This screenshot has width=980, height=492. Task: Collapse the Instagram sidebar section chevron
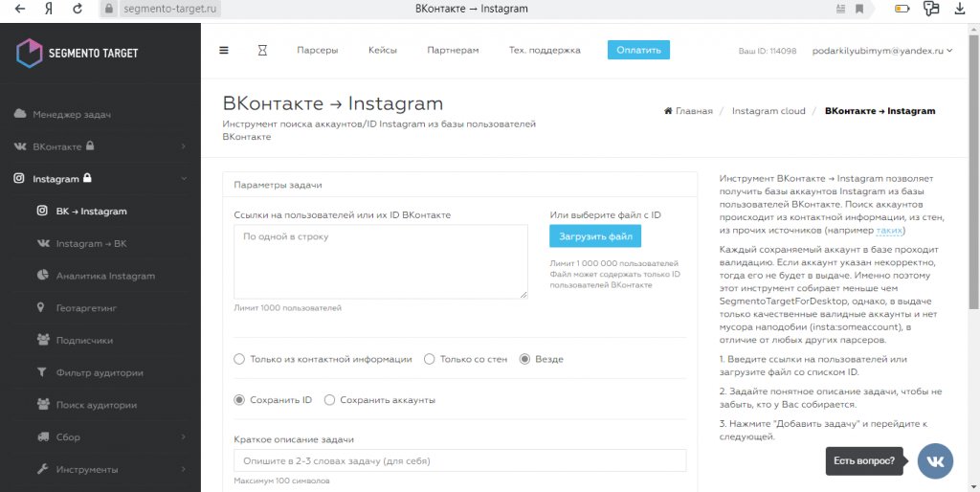click(183, 179)
